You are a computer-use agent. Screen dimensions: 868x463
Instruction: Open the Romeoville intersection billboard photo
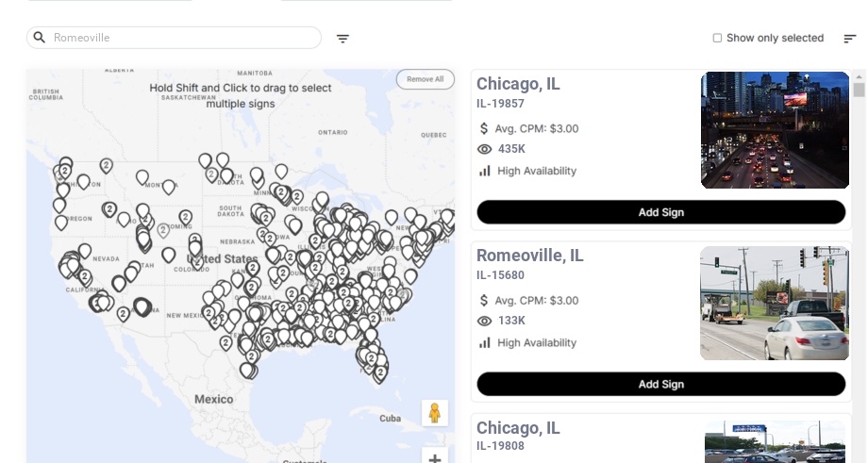pos(775,303)
